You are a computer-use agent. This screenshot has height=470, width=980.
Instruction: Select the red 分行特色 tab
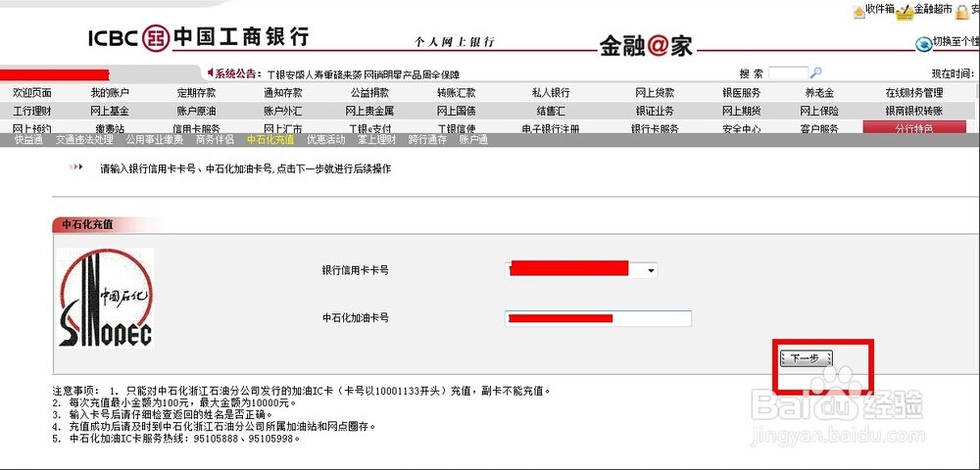click(914, 127)
